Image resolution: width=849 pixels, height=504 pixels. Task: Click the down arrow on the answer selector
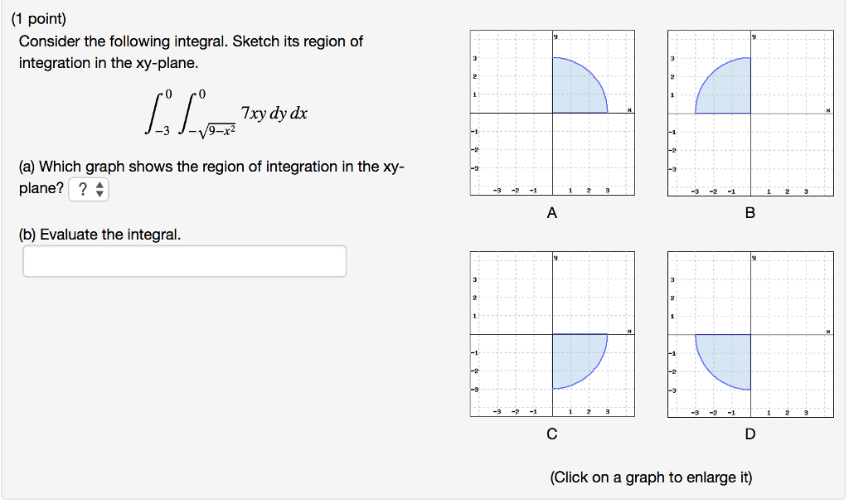click(99, 192)
